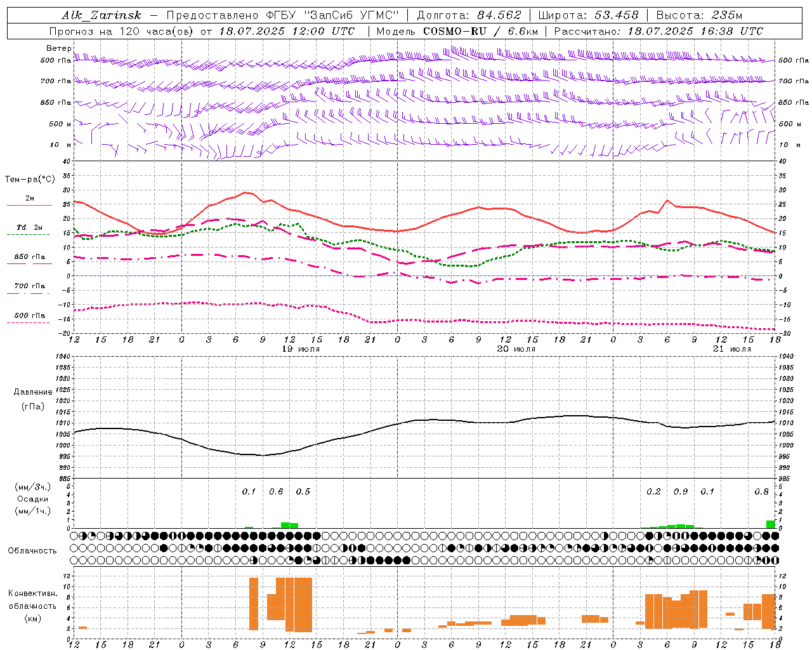Select the 21 июля date label

pos(731,349)
